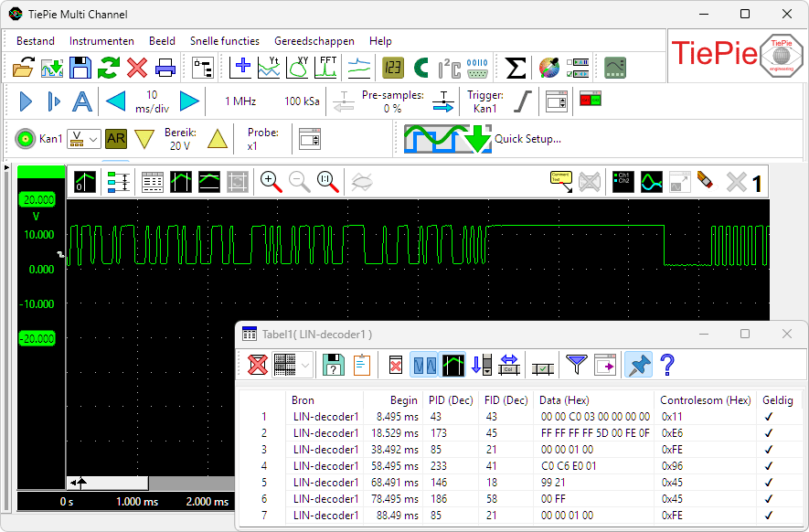Click the Auto setup A icon
Image resolution: width=809 pixels, height=532 pixels.
tap(82, 101)
